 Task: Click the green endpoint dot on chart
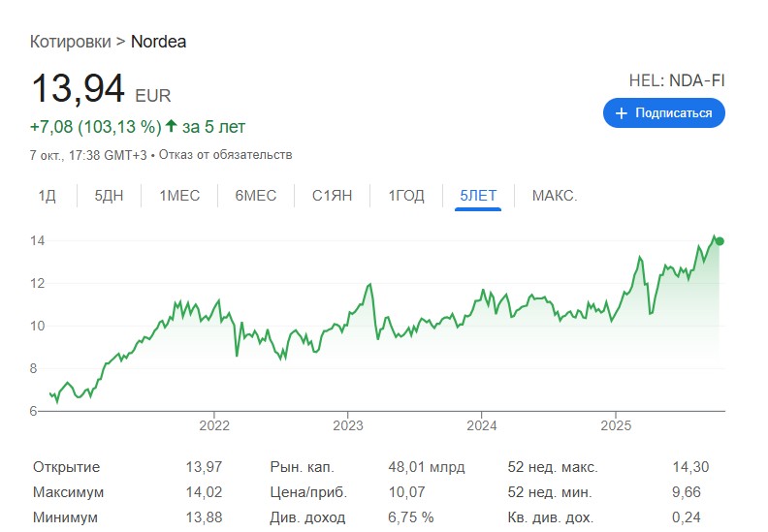pos(719,241)
